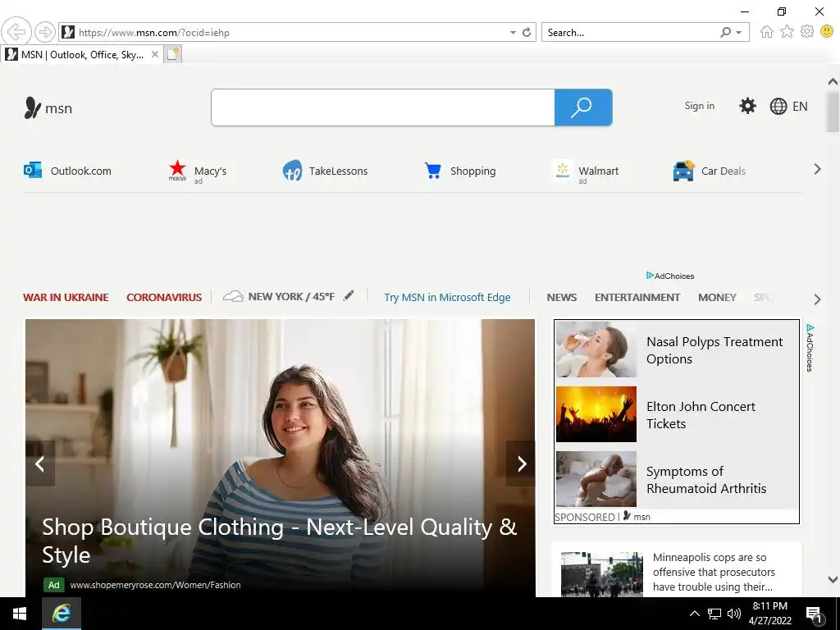The image size is (840, 630).
Task: Open the address bar autocomplete dropdown arrow
Action: click(513, 33)
